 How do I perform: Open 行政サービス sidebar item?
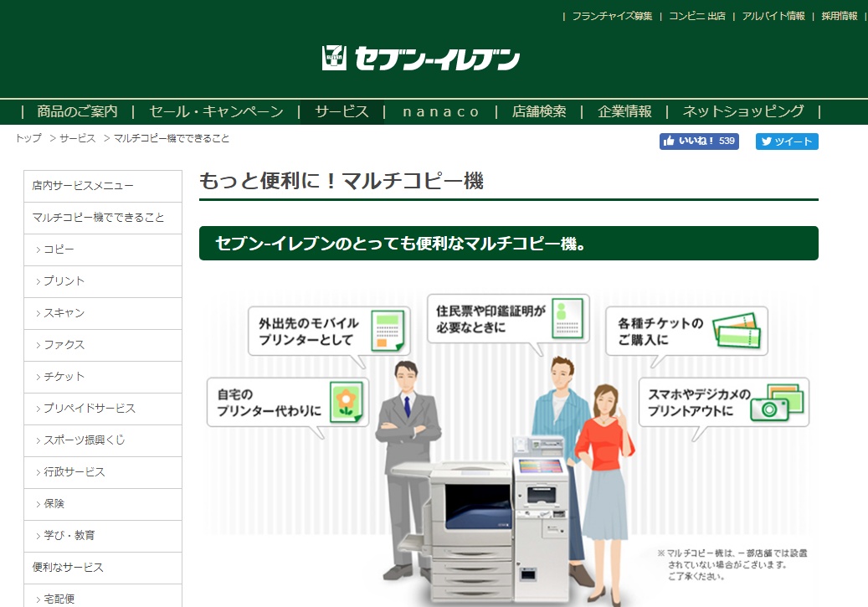point(103,472)
